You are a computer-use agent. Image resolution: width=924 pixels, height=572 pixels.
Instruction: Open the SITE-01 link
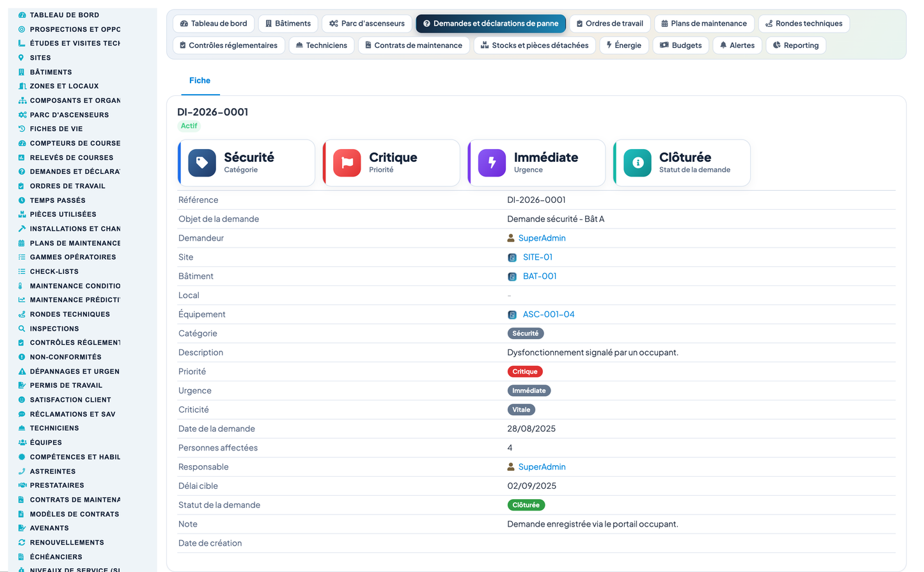(538, 257)
